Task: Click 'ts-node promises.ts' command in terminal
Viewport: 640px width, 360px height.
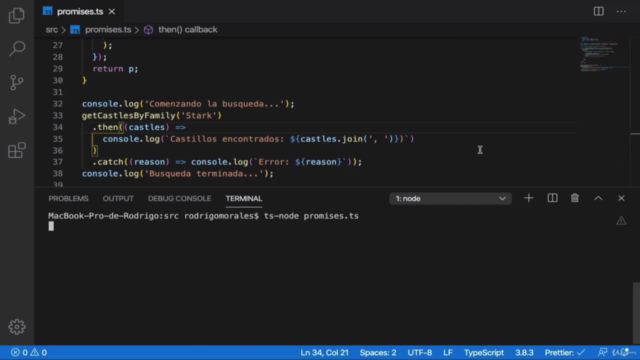Action: (311, 216)
